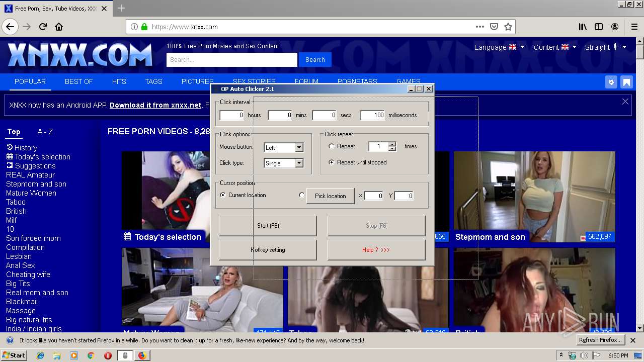644x362 pixels.
Task: Increase the repeat times spinner
Action: pyautogui.click(x=392, y=144)
